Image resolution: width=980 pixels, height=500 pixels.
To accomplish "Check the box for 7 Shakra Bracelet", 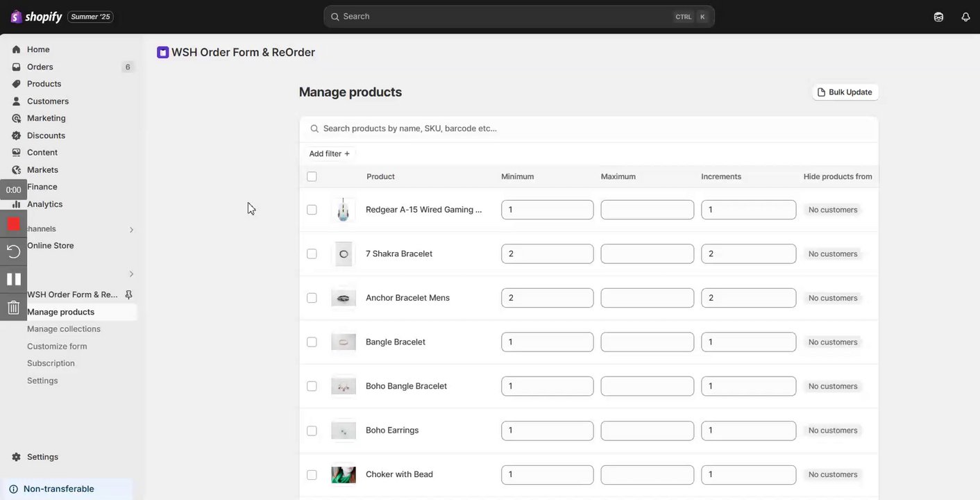I will pyautogui.click(x=312, y=253).
